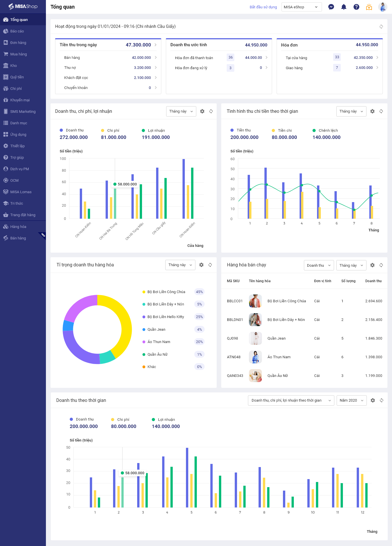Open settings gear for Tỉ trọng doanh thu hàng hóa
The height and width of the screenshot is (546, 392).
(x=201, y=265)
